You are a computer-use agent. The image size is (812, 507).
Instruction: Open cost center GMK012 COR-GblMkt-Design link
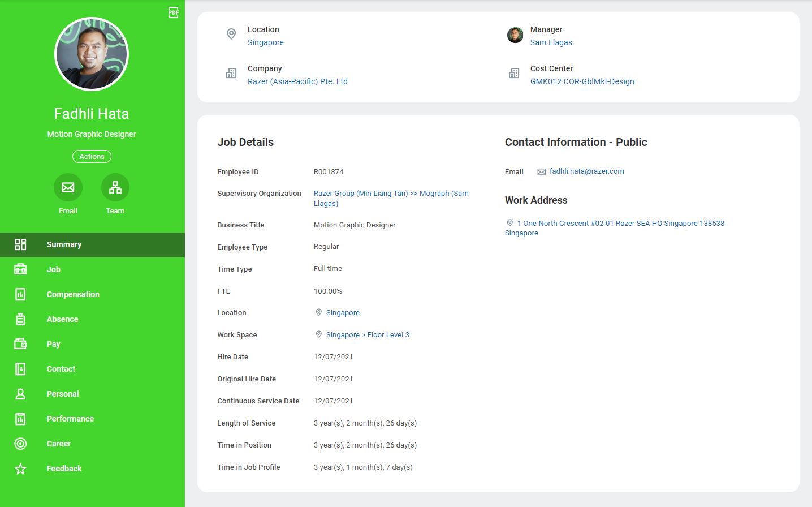point(582,81)
